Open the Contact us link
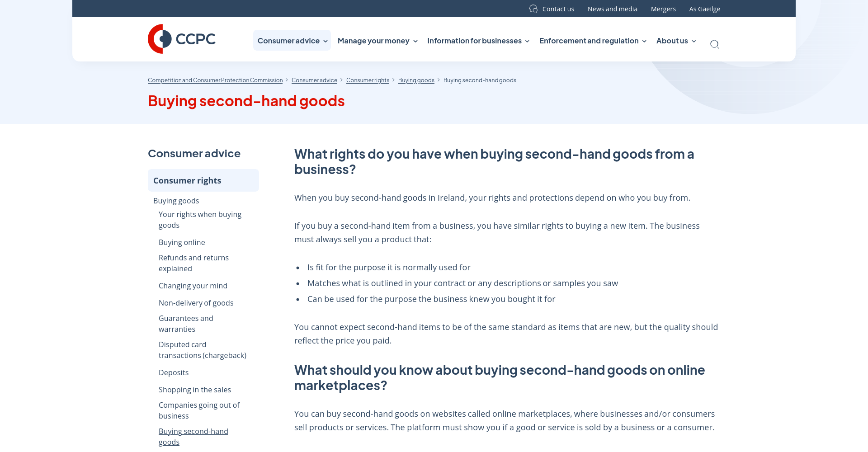The image size is (868, 452). click(x=558, y=9)
